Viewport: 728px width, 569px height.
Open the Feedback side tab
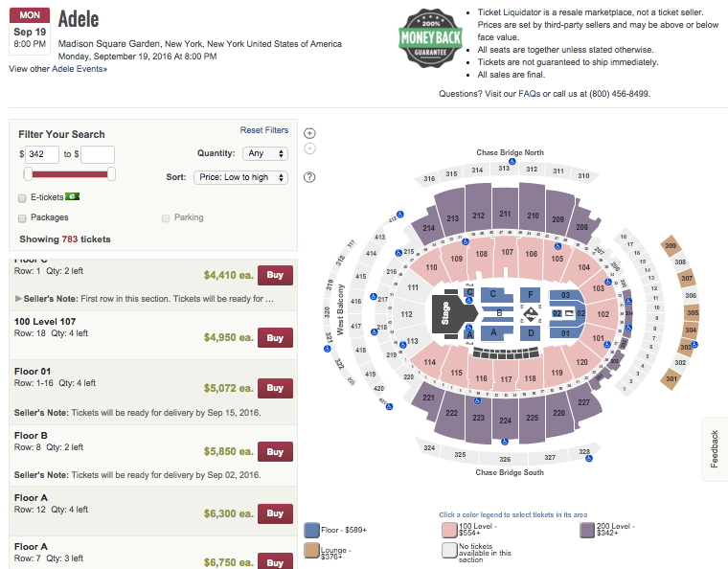(x=714, y=448)
